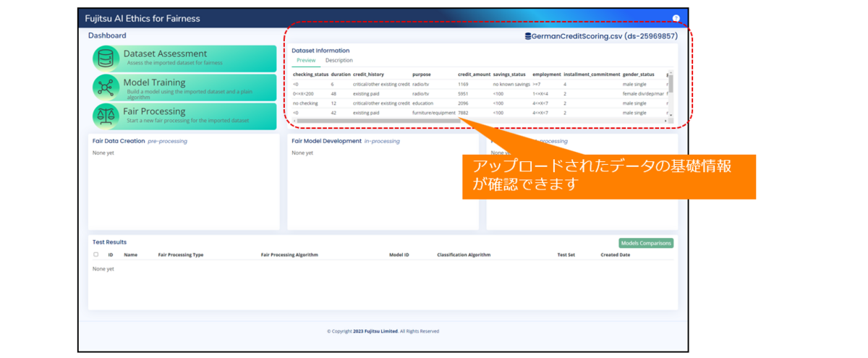
Task: Click the '>=7' employment cell
Action: (536, 85)
